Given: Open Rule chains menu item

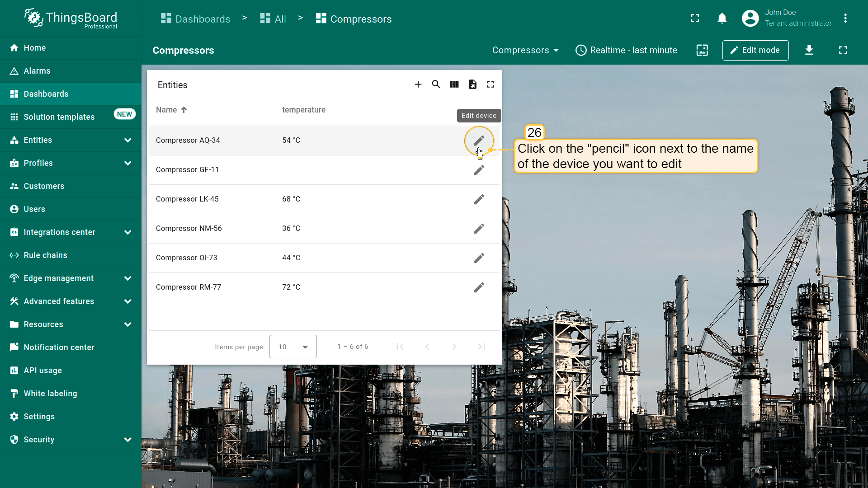Looking at the screenshot, I should (45, 255).
